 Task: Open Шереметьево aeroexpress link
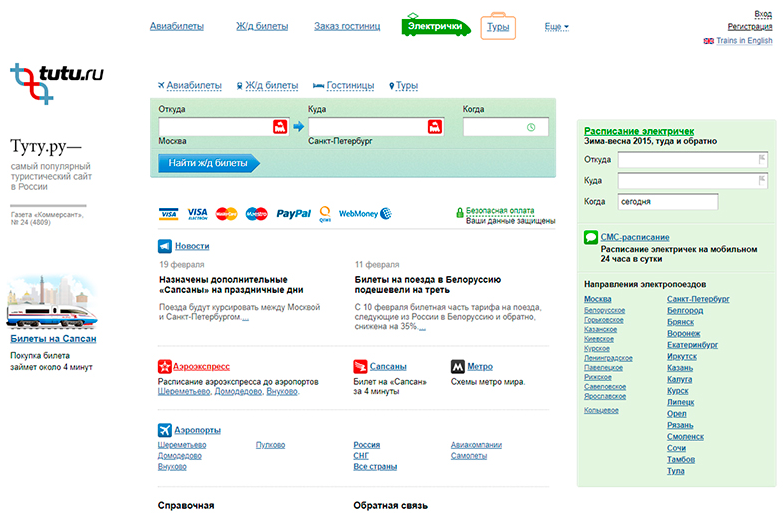coord(184,392)
